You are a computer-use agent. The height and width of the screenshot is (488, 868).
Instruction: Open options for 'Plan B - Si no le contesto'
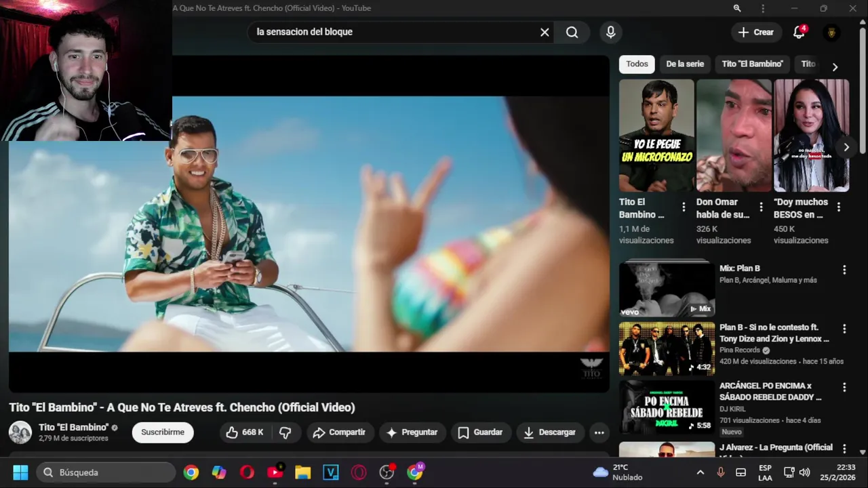coord(844,329)
